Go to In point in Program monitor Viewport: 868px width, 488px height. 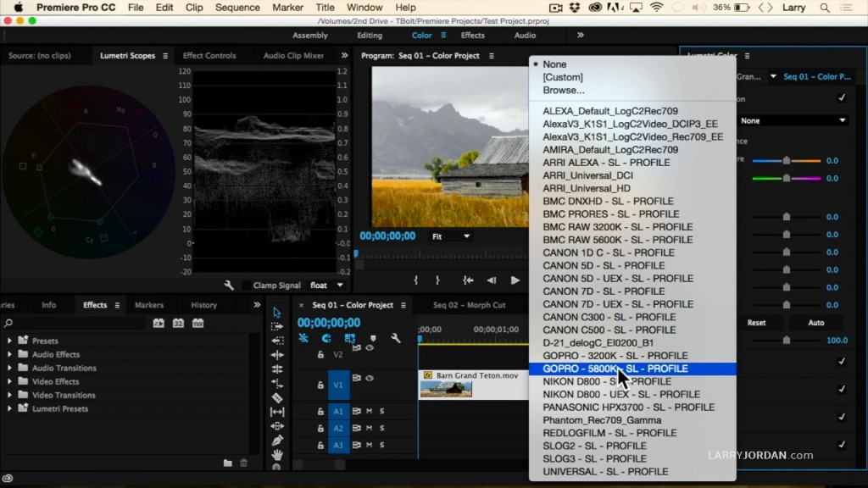(x=468, y=280)
